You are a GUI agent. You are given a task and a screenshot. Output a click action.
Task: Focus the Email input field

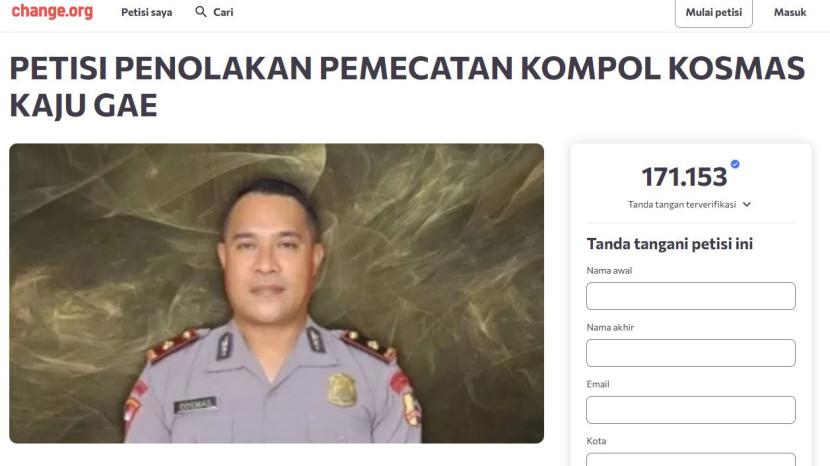click(x=691, y=410)
